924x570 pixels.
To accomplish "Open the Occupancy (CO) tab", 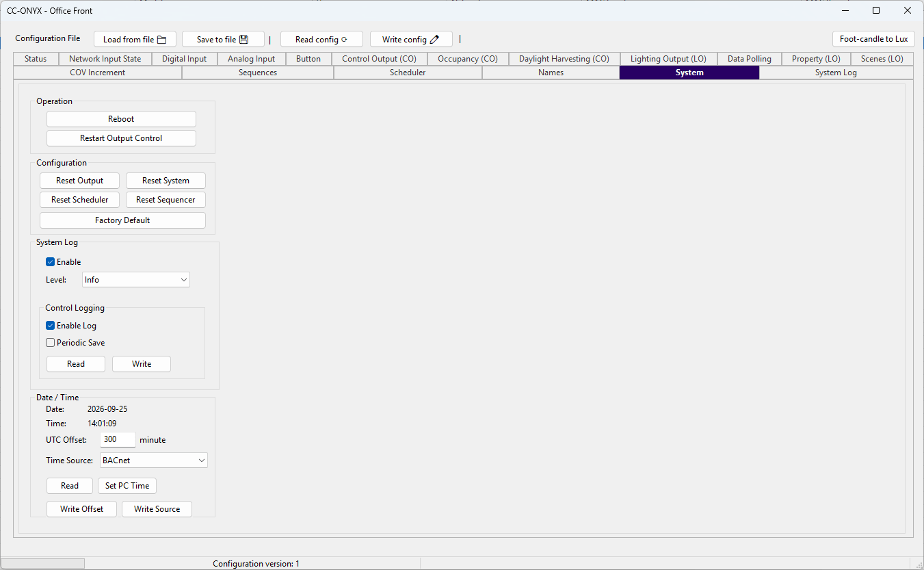I will coord(468,59).
